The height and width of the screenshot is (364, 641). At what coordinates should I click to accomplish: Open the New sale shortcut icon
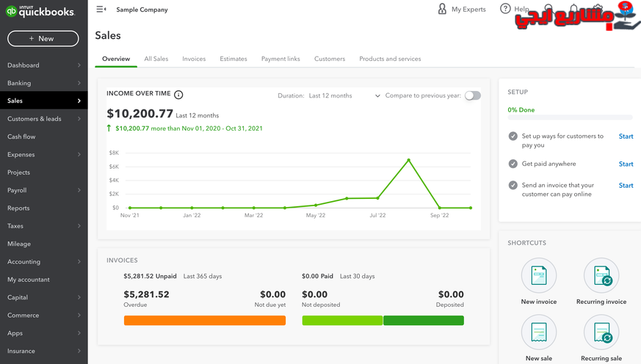[x=539, y=332]
